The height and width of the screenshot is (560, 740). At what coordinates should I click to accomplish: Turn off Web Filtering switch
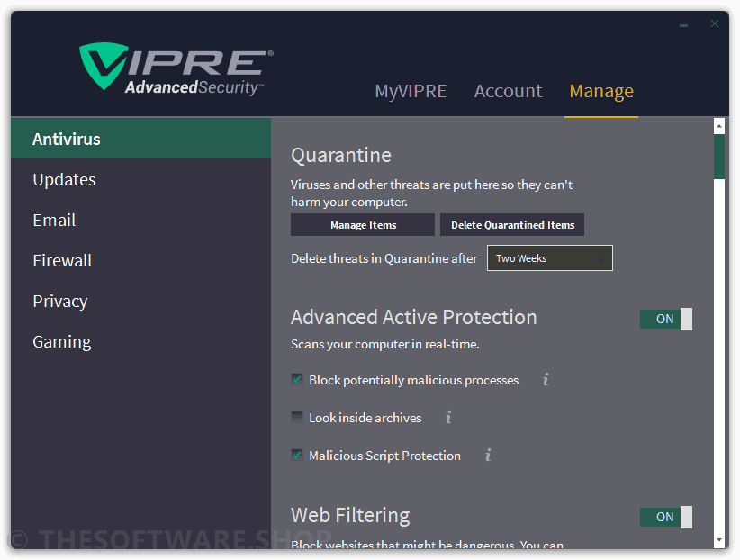[x=666, y=517]
